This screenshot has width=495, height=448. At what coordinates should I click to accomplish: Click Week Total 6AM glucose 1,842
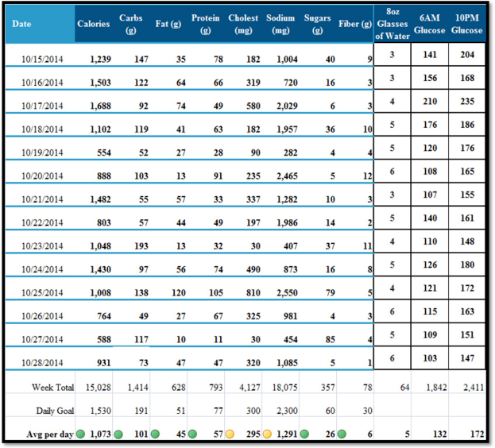(436, 388)
